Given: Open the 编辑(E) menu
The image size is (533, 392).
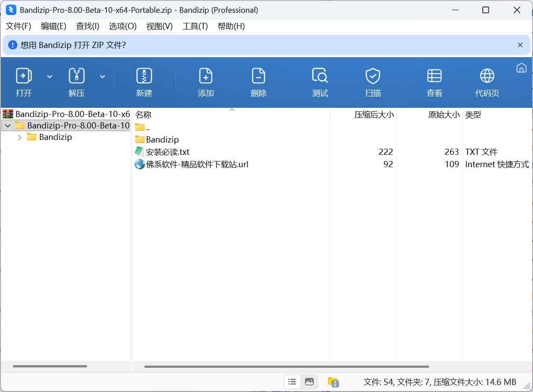Looking at the screenshot, I should point(53,26).
